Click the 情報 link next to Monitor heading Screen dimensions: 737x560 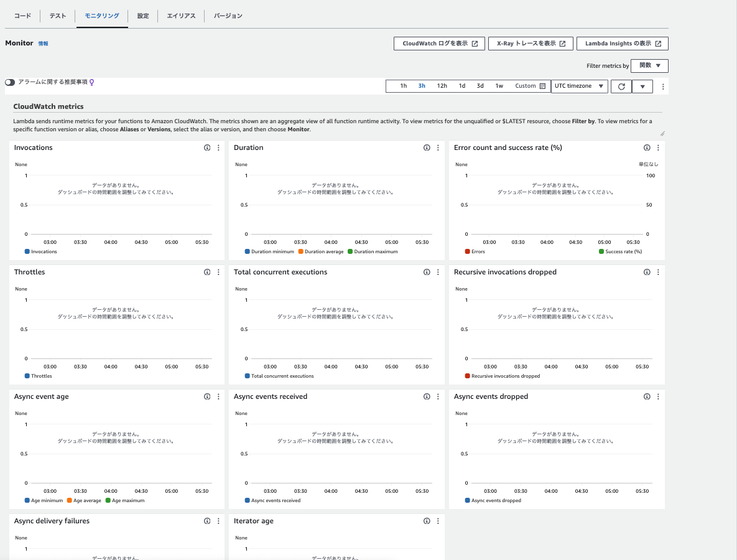[x=43, y=43]
